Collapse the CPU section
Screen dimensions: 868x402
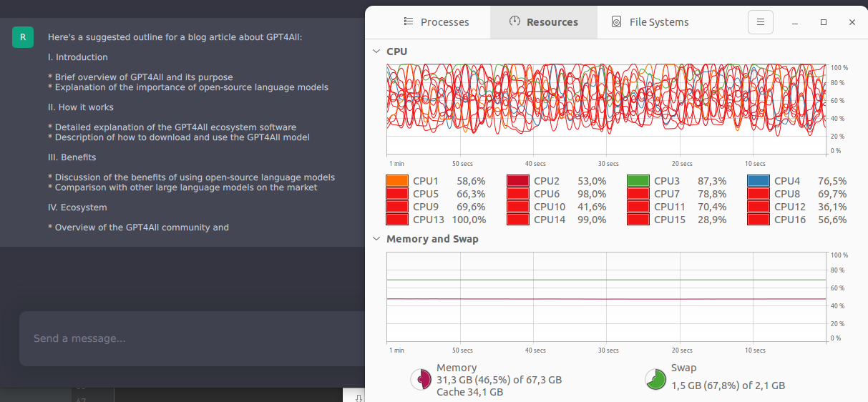(x=377, y=52)
